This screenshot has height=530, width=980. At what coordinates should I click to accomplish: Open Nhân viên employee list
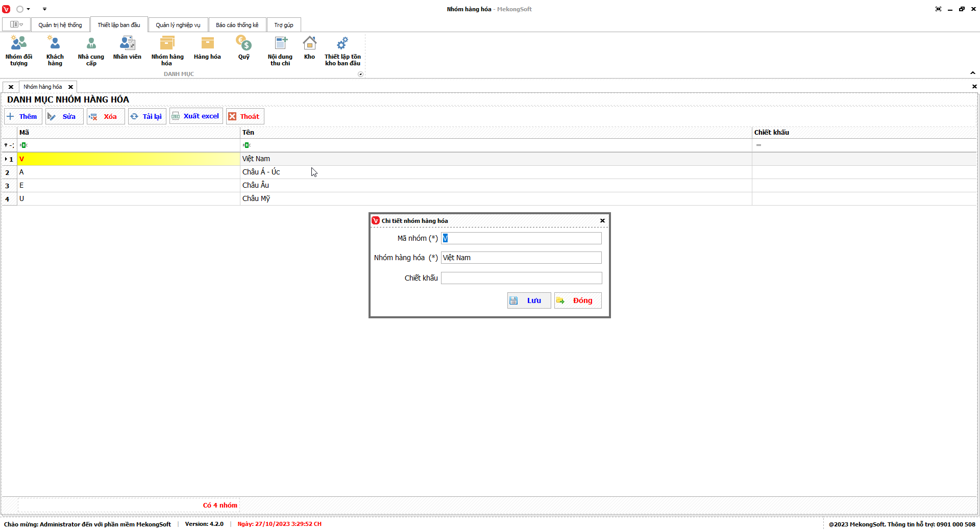(x=127, y=48)
